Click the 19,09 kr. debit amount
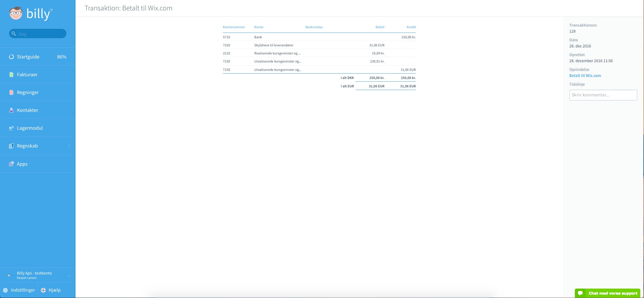Image resolution: width=644 pixels, height=298 pixels. tap(378, 53)
